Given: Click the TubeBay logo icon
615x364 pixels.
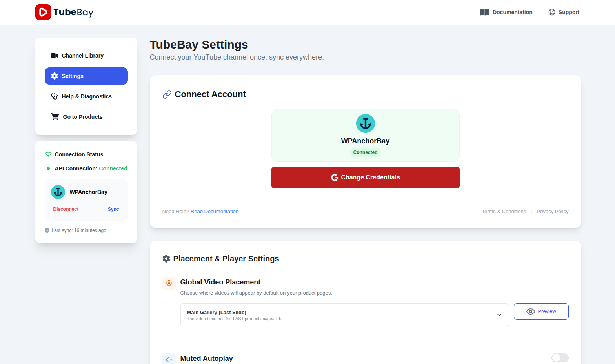Looking at the screenshot, I should click(x=43, y=12).
